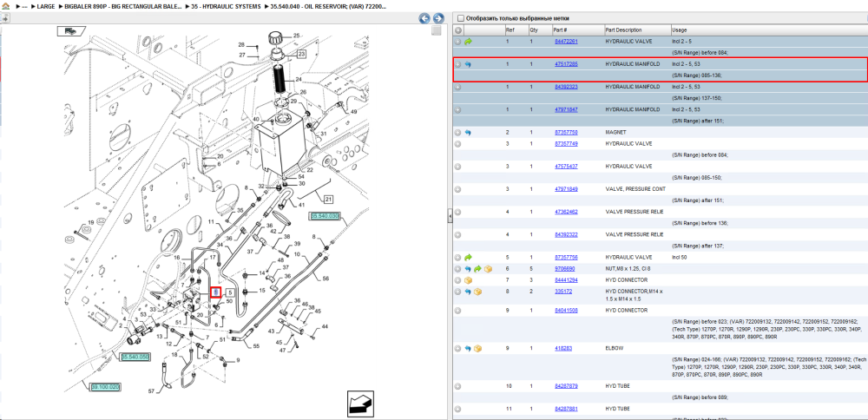
Task: Select callout 21 box in diagram
Action: (x=328, y=200)
